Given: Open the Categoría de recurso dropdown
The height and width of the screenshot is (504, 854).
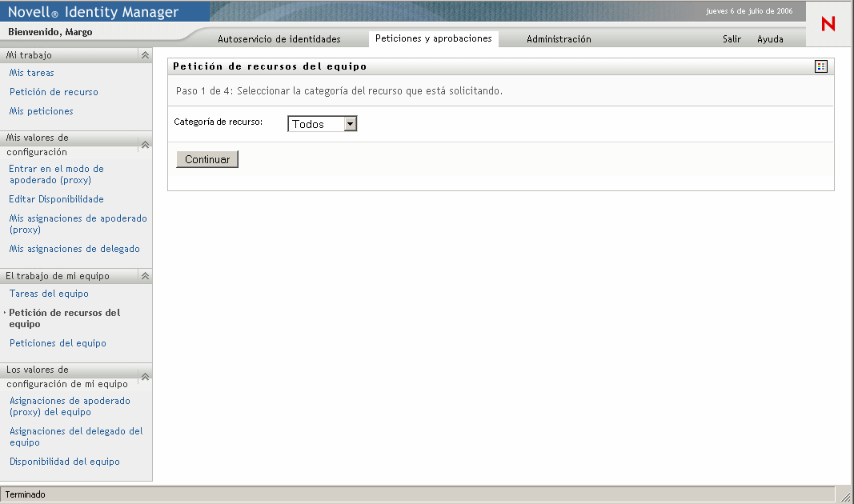Looking at the screenshot, I should point(322,124).
